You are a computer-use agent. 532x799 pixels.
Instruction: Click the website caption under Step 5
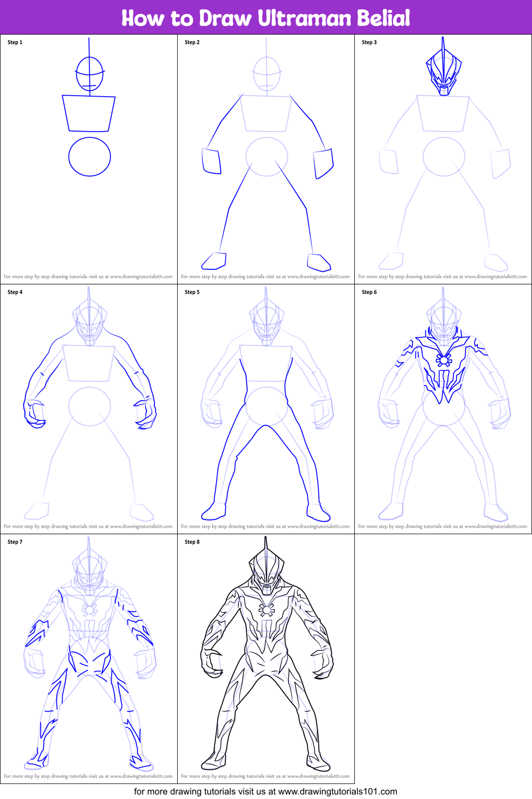pyautogui.click(x=265, y=526)
